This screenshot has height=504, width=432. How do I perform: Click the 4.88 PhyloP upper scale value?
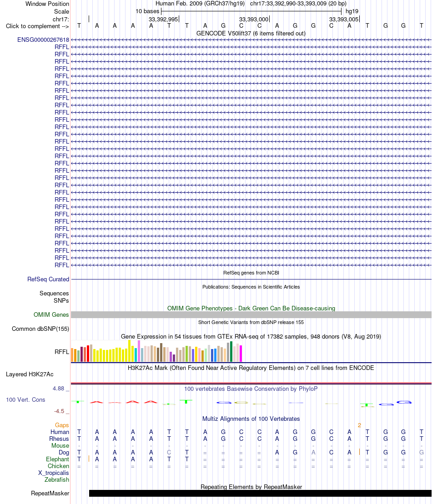tap(59, 389)
